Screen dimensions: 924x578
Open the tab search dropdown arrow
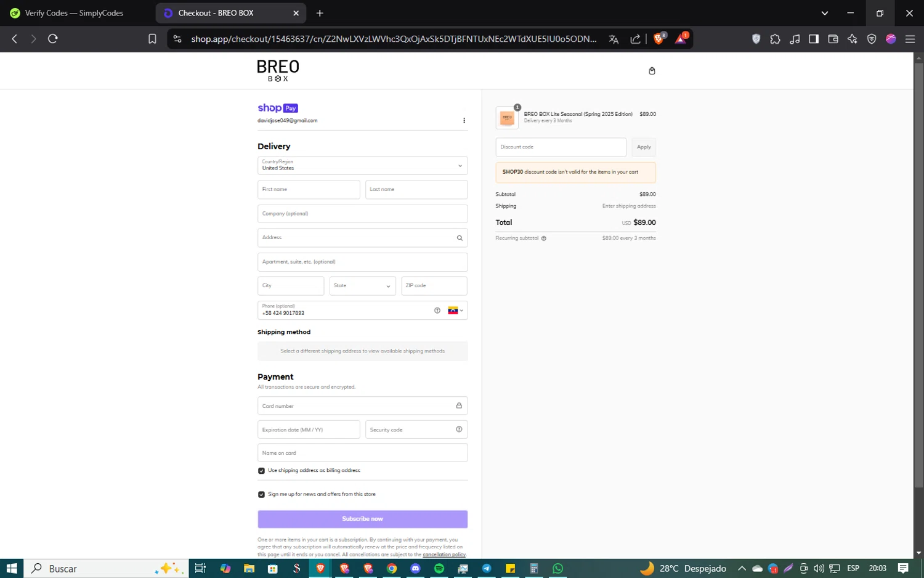click(825, 13)
